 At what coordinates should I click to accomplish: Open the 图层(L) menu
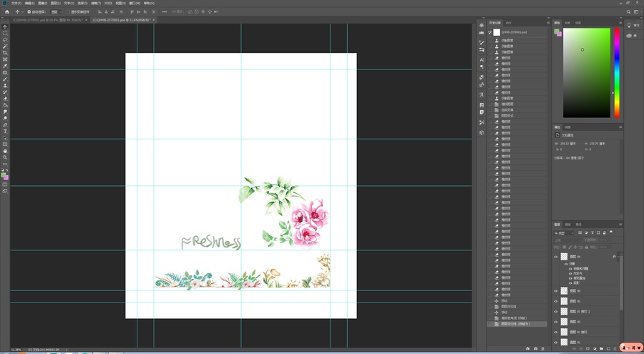pyautogui.click(x=56, y=3)
